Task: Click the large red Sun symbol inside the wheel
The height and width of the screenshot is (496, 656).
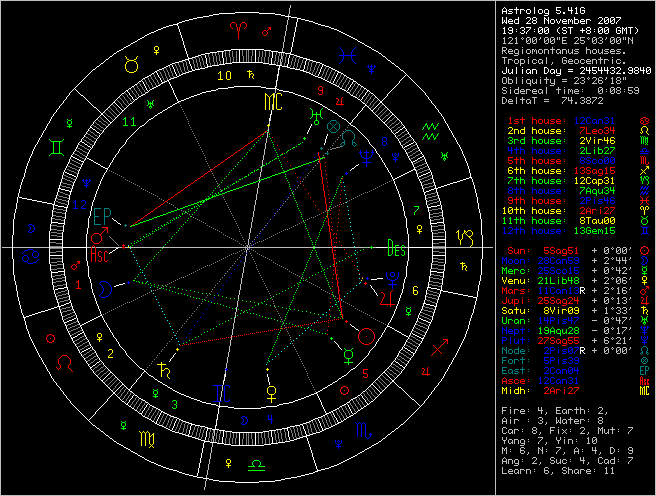Action: coord(366,336)
